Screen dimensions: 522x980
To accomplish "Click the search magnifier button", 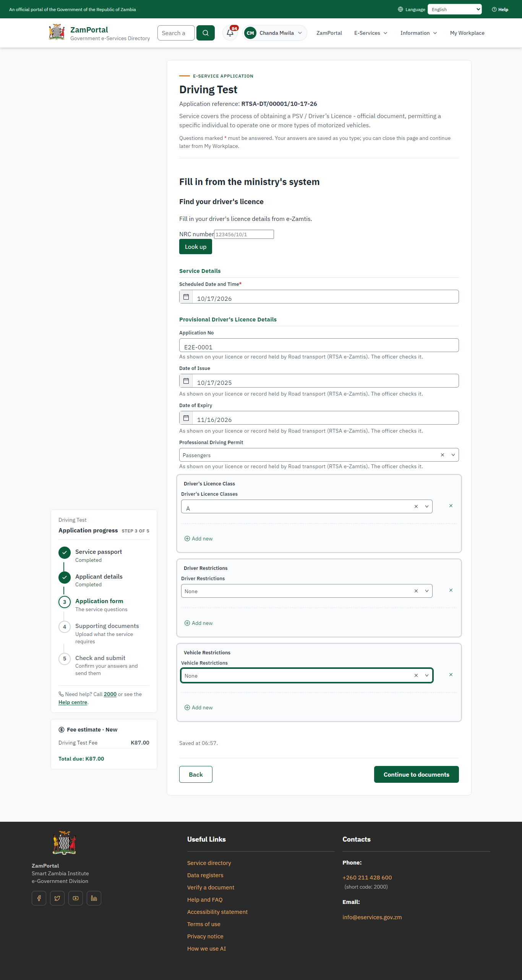I will pyautogui.click(x=206, y=33).
